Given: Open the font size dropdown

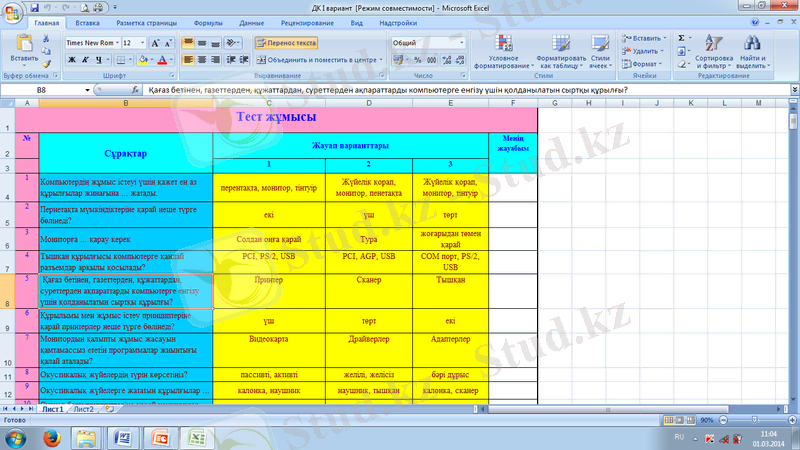Looking at the screenshot, I should 142,44.
